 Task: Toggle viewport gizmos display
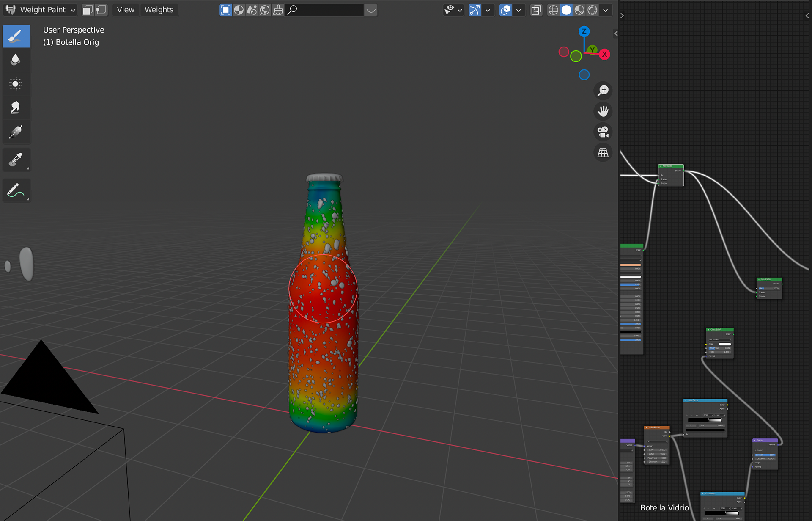475,10
